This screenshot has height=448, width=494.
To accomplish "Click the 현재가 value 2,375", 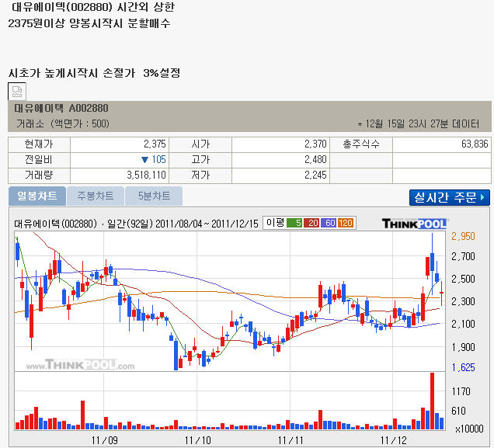I will pyautogui.click(x=155, y=144).
